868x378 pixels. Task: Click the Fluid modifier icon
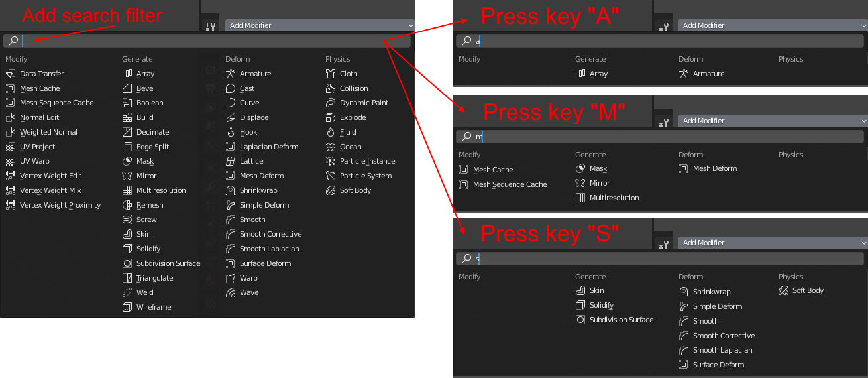(331, 132)
